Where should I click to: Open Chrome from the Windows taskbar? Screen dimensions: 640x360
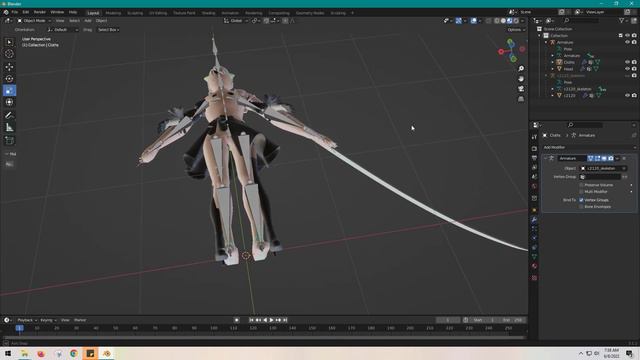74,353
